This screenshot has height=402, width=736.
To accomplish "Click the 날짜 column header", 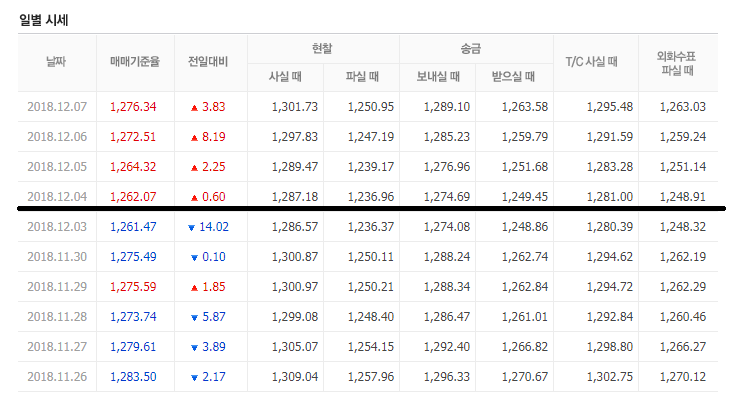I will pyautogui.click(x=56, y=62).
